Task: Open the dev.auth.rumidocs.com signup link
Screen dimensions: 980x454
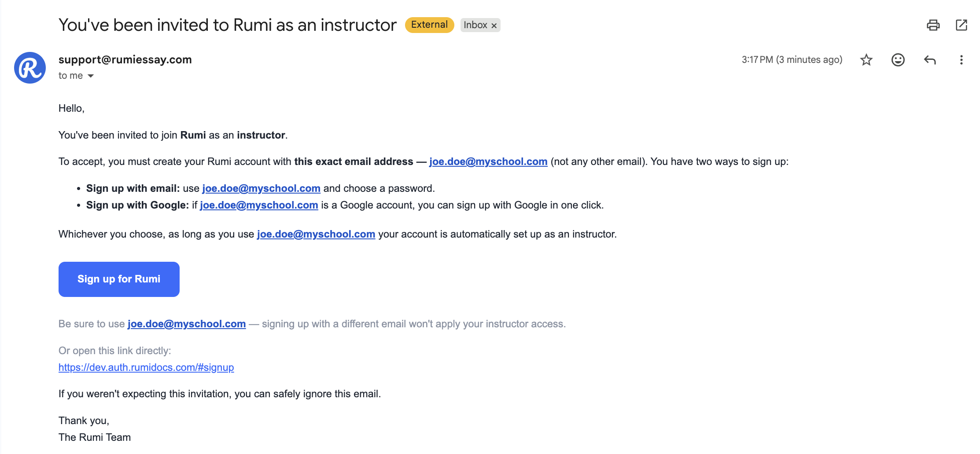Action: [x=146, y=367]
